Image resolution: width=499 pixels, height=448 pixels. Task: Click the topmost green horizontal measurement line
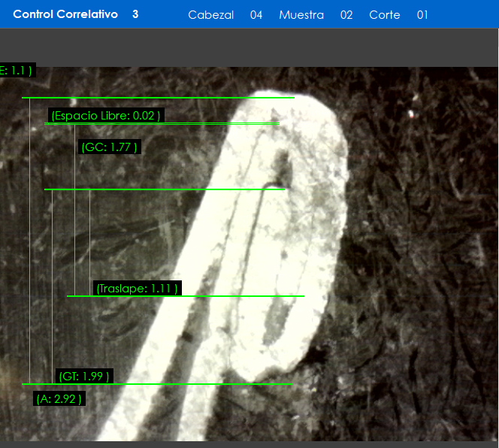(158, 98)
